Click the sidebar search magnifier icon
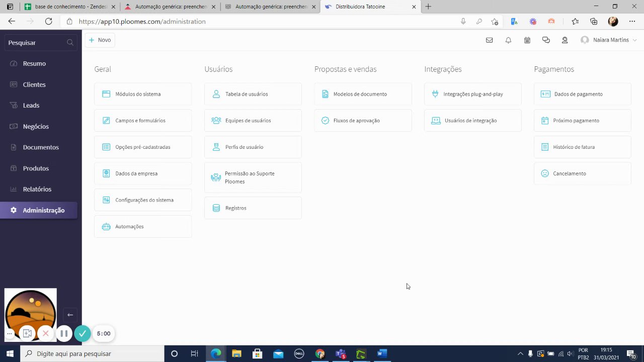 [70, 43]
